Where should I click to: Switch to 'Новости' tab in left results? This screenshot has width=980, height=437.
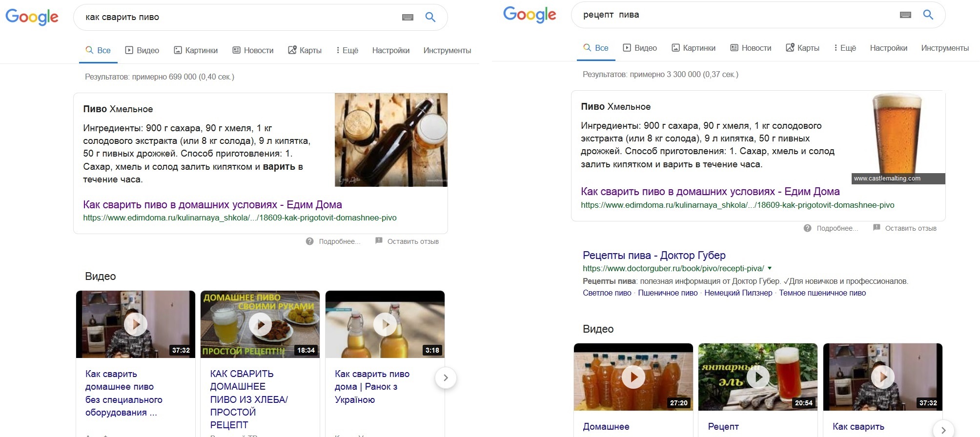(253, 50)
